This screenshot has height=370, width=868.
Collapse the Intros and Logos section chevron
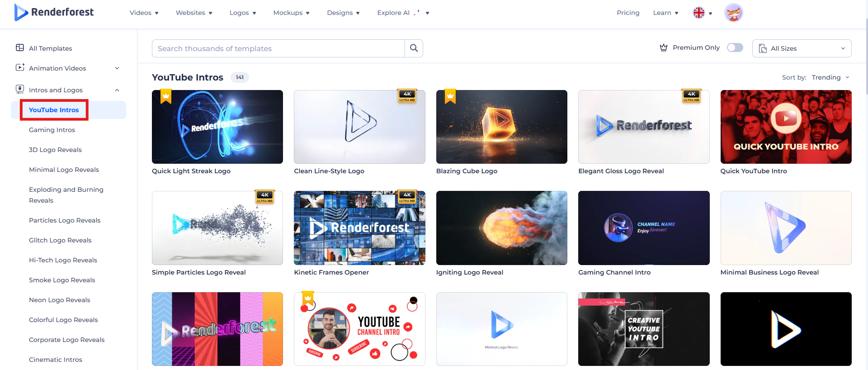click(117, 90)
